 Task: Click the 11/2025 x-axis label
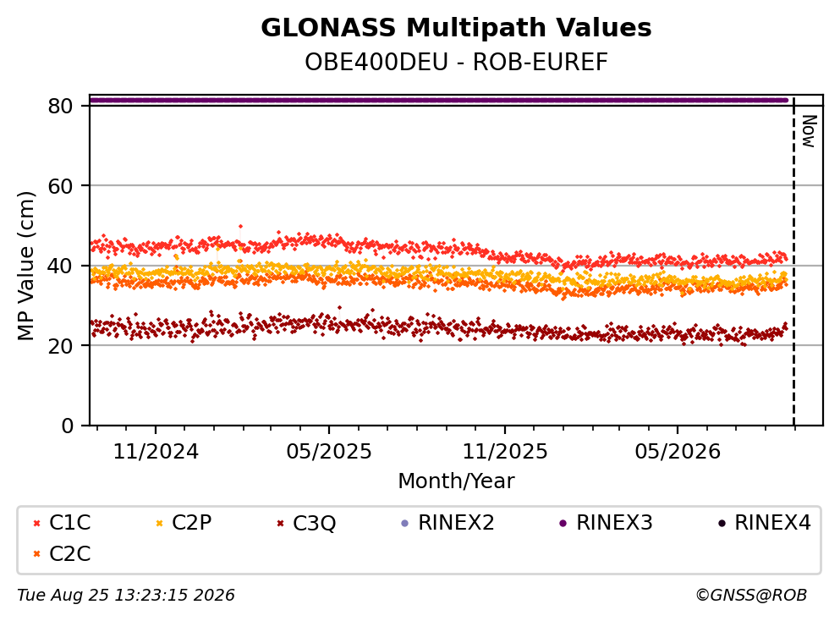pos(505,452)
